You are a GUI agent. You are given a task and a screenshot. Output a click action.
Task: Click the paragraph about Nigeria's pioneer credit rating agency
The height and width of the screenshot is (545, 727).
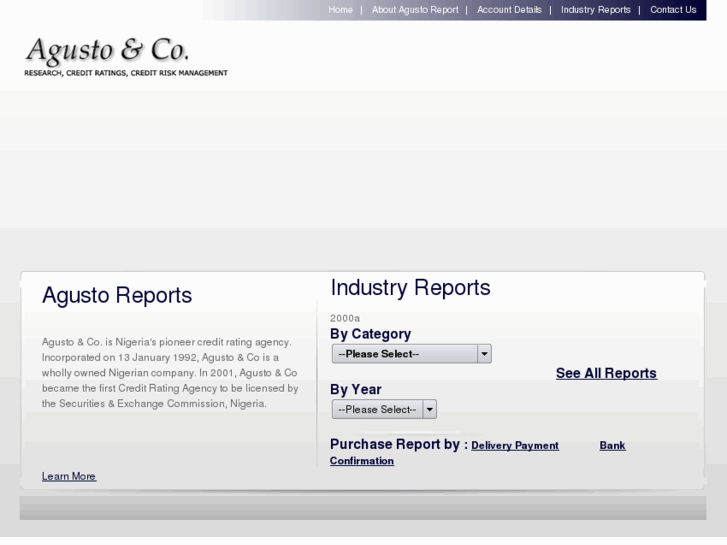coord(170,373)
